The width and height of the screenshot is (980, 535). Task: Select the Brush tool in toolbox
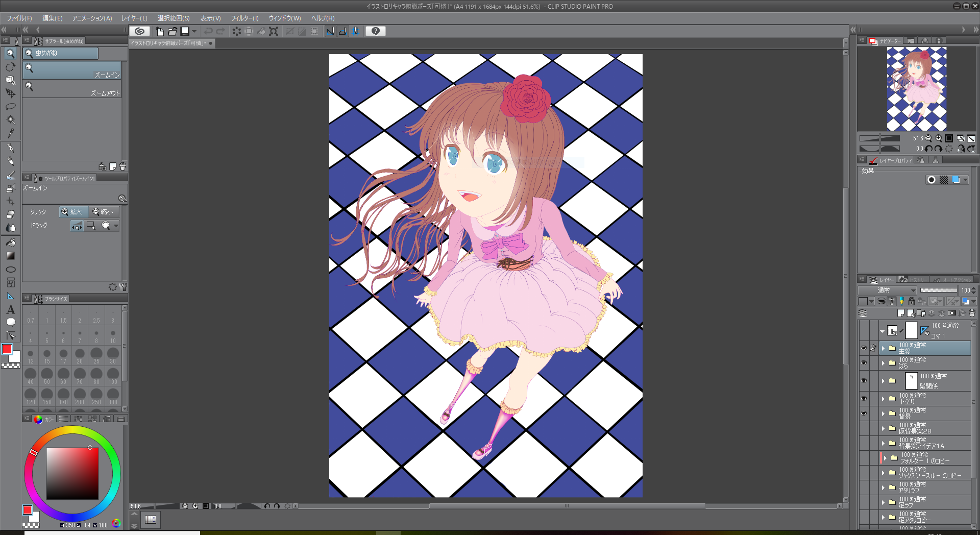(10, 175)
